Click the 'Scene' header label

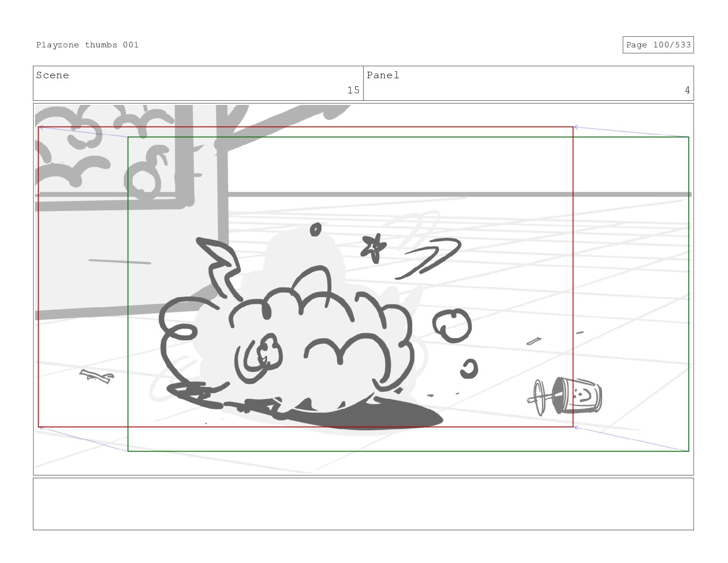pyautogui.click(x=52, y=75)
